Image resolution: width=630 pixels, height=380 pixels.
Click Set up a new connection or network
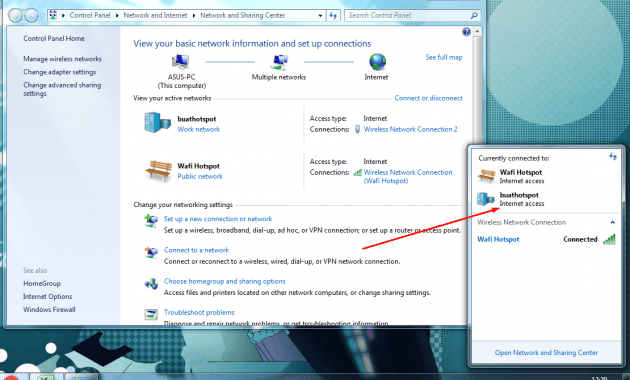pyautogui.click(x=218, y=219)
